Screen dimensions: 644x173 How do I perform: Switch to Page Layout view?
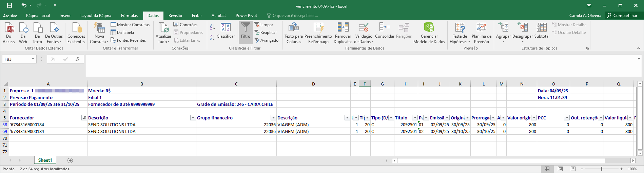coord(560,169)
